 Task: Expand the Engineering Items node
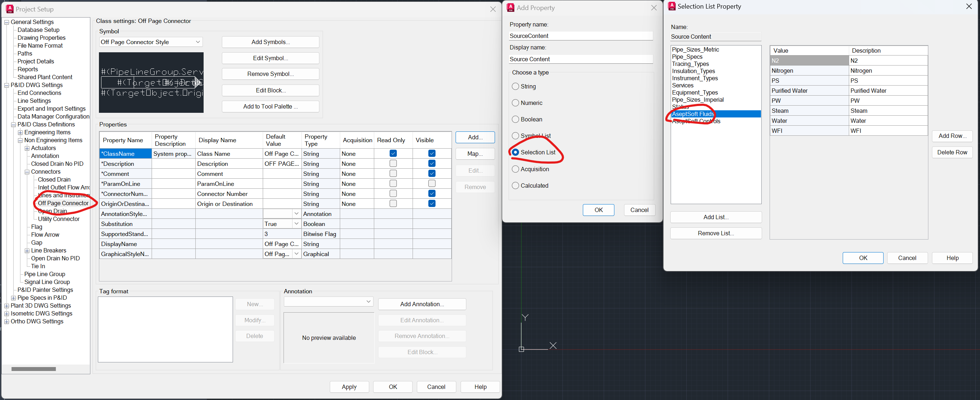tap(20, 132)
